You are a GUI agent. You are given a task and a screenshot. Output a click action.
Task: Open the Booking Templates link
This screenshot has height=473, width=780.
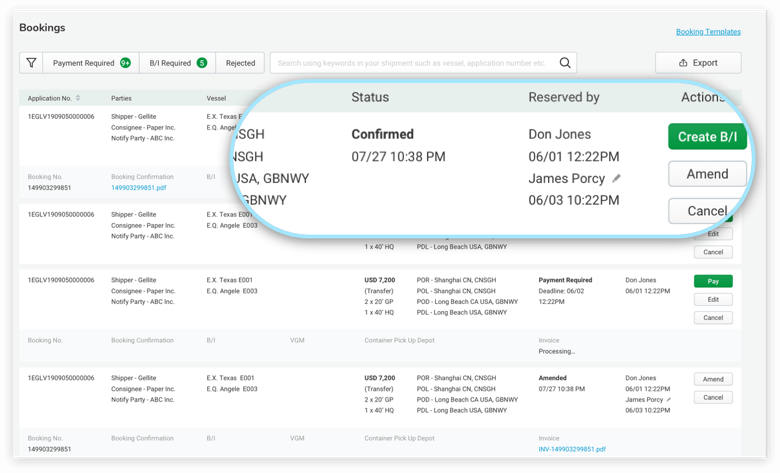click(x=708, y=32)
